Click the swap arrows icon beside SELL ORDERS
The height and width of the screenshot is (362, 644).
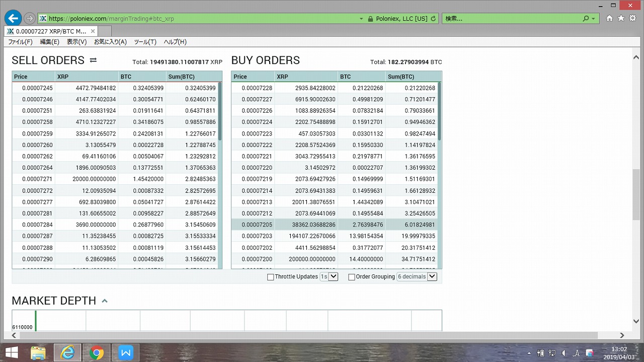[x=93, y=60]
